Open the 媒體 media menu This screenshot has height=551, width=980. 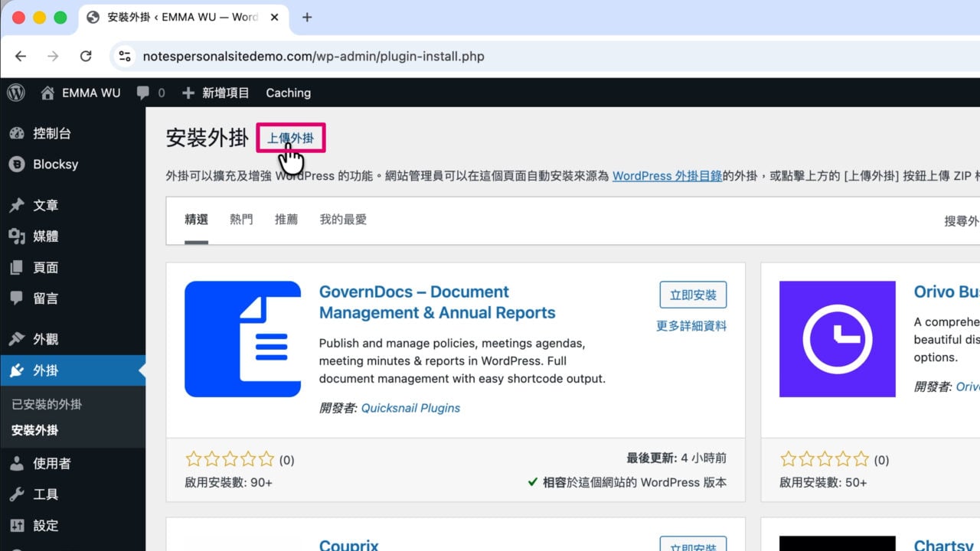pos(73,236)
